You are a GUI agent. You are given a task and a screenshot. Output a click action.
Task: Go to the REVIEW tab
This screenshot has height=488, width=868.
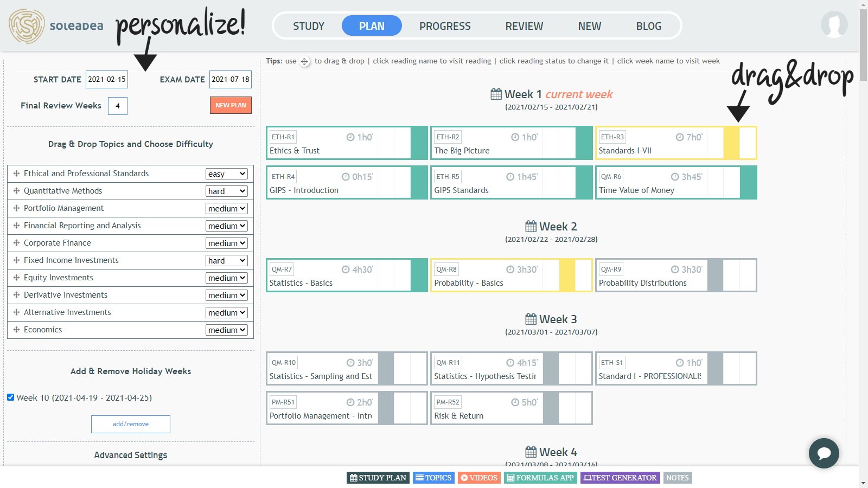coord(524,26)
